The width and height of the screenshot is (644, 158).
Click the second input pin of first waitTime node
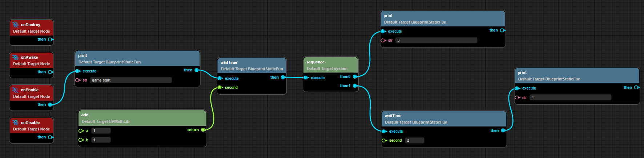pyautogui.click(x=220, y=87)
